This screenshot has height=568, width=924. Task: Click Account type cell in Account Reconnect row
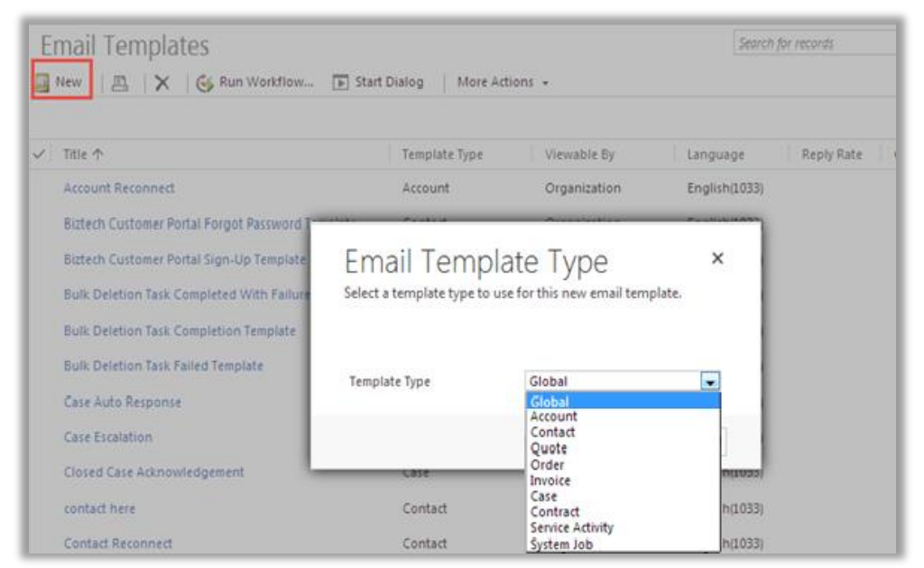click(x=426, y=188)
